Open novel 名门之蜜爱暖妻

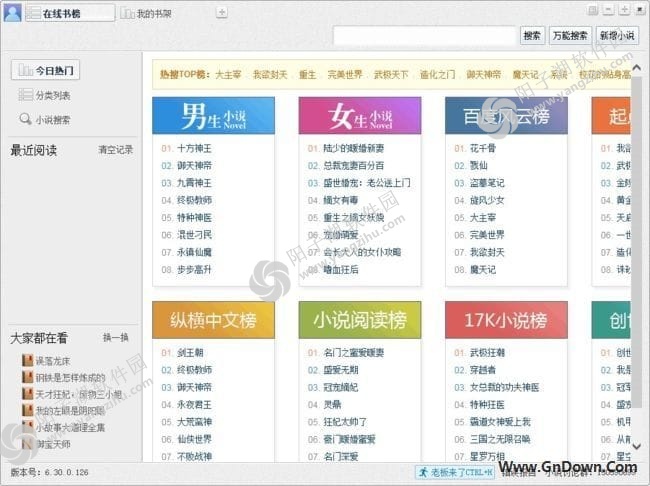(354, 352)
